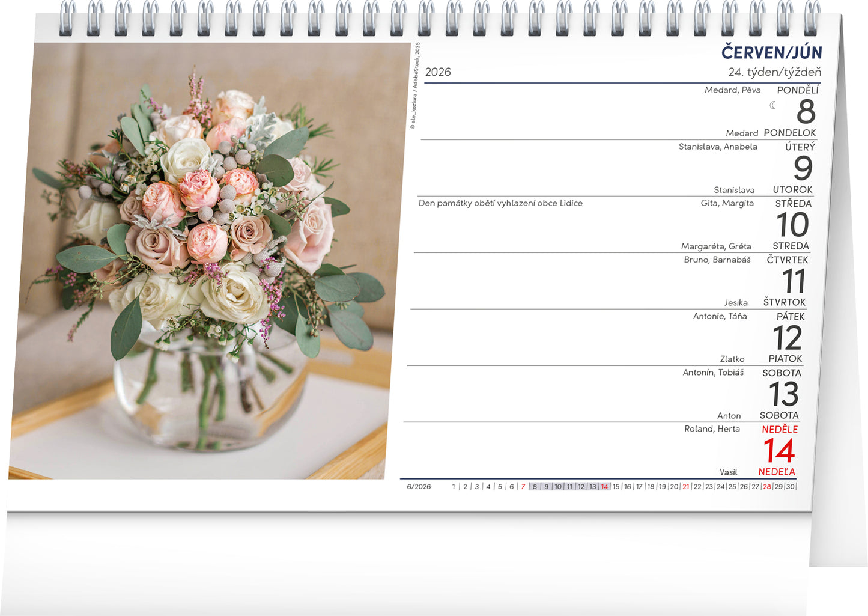Select the Roland, Herta name day text
This screenshot has width=868, height=616.
[x=712, y=429]
